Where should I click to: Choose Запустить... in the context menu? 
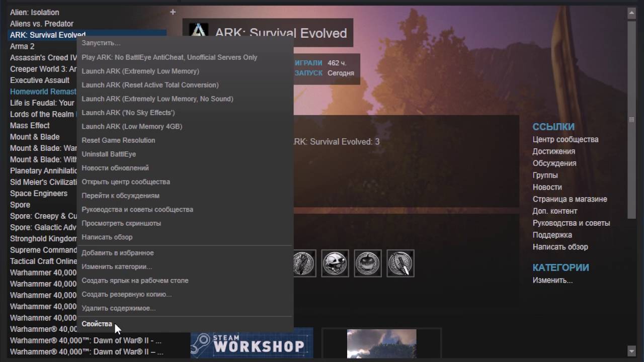[x=101, y=43]
